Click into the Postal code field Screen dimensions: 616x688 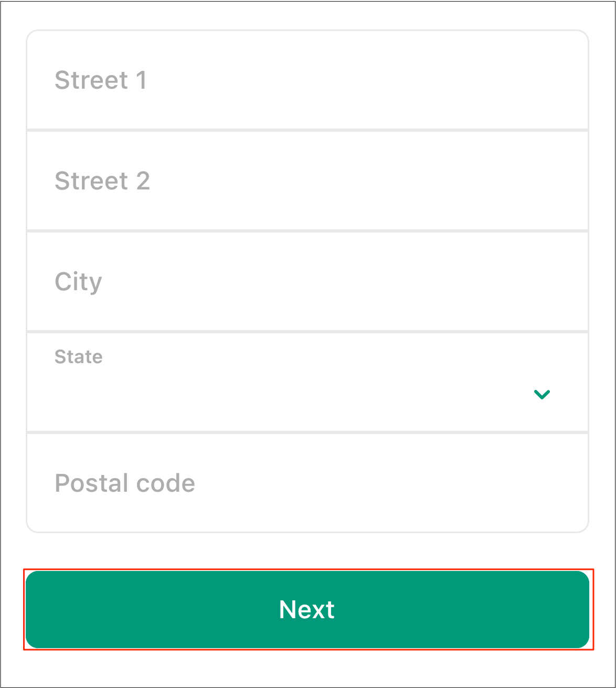tap(307, 483)
